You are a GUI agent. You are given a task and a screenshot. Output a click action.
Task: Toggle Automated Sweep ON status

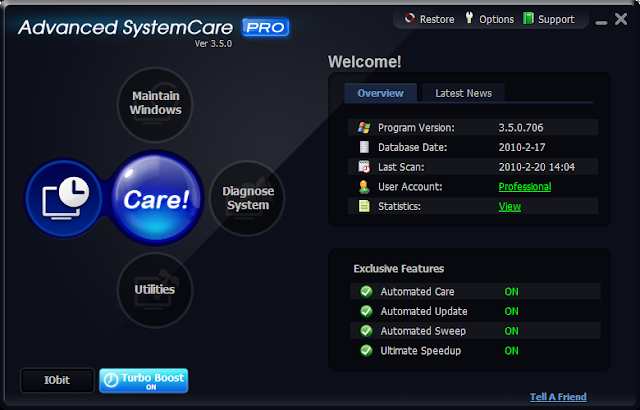[511, 331]
